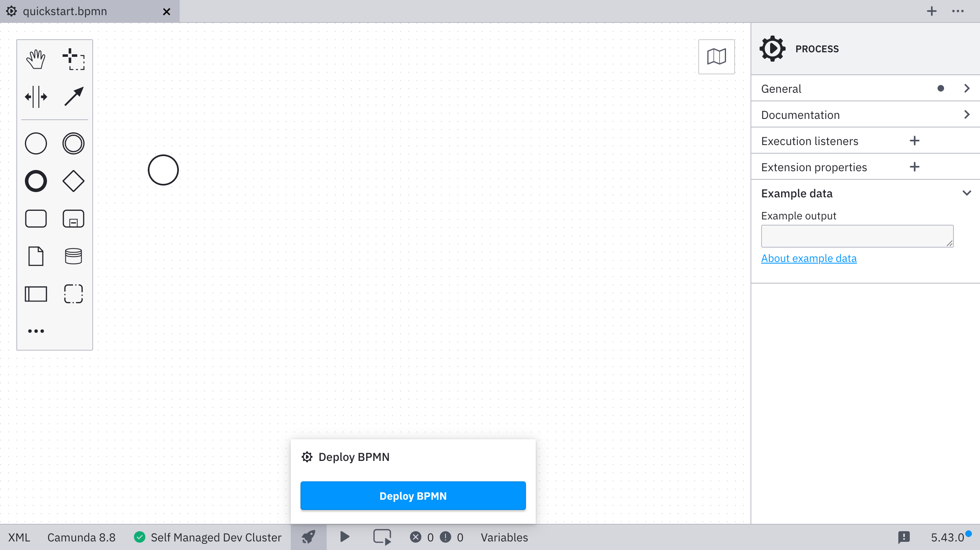Click the Example output text field

tap(857, 236)
